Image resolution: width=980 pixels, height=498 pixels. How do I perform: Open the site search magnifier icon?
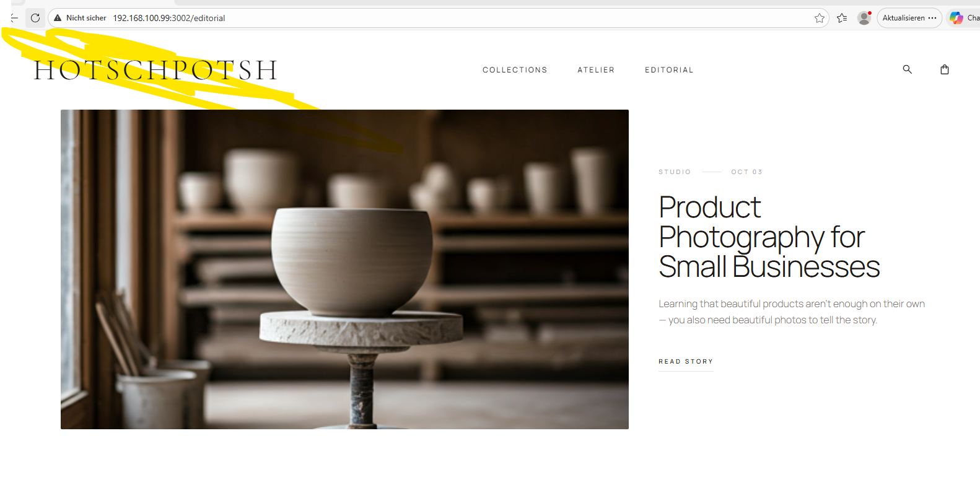pyautogui.click(x=907, y=69)
